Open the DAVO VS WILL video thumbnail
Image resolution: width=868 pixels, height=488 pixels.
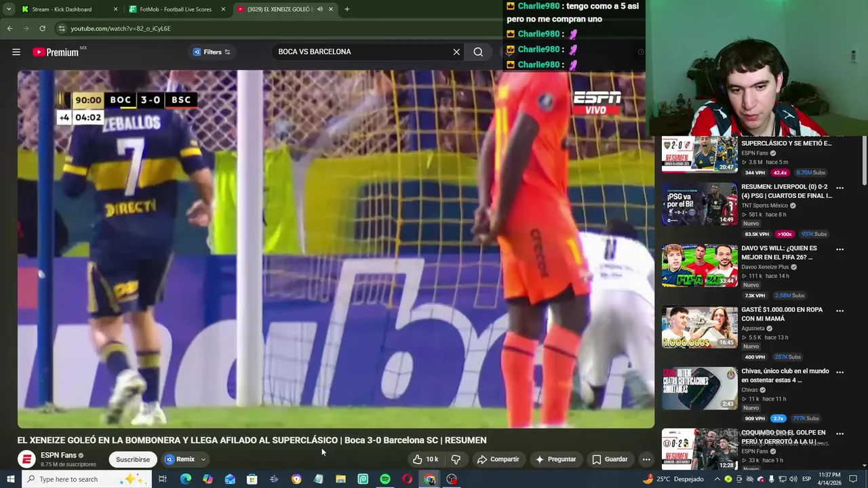(x=699, y=266)
